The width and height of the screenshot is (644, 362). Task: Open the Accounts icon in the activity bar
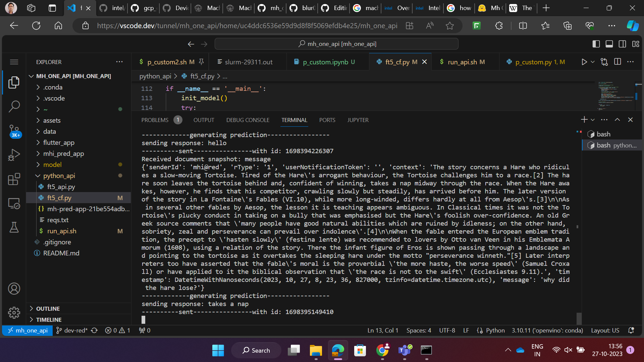[x=14, y=288]
